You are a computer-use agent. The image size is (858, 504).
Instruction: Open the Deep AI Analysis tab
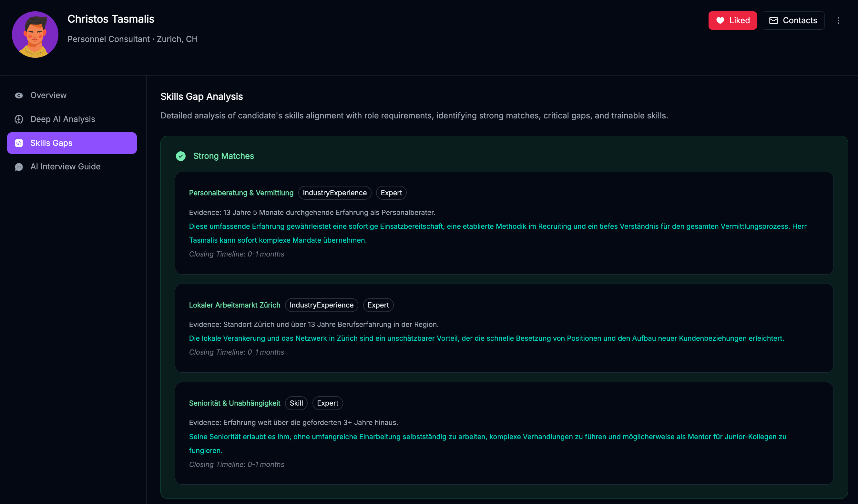63,119
